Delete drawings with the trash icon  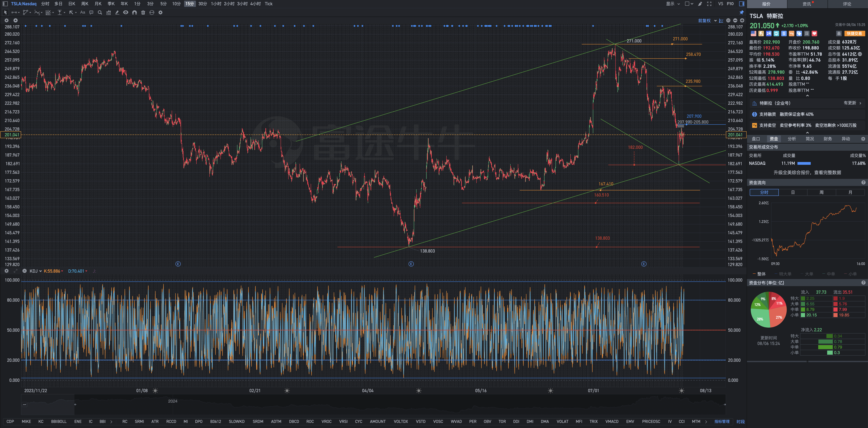coord(143,12)
